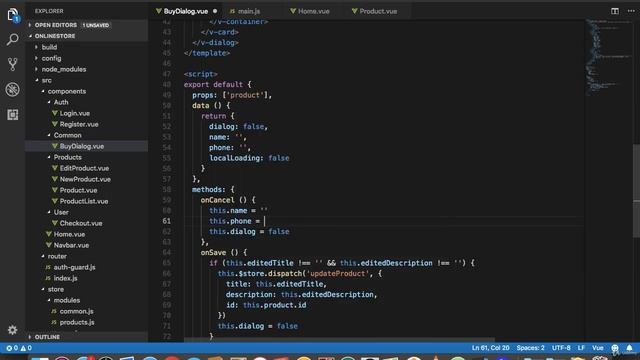The height and width of the screenshot is (360, 640).
Task: Change file encoding UTF-8
Action: click(561, 348)
